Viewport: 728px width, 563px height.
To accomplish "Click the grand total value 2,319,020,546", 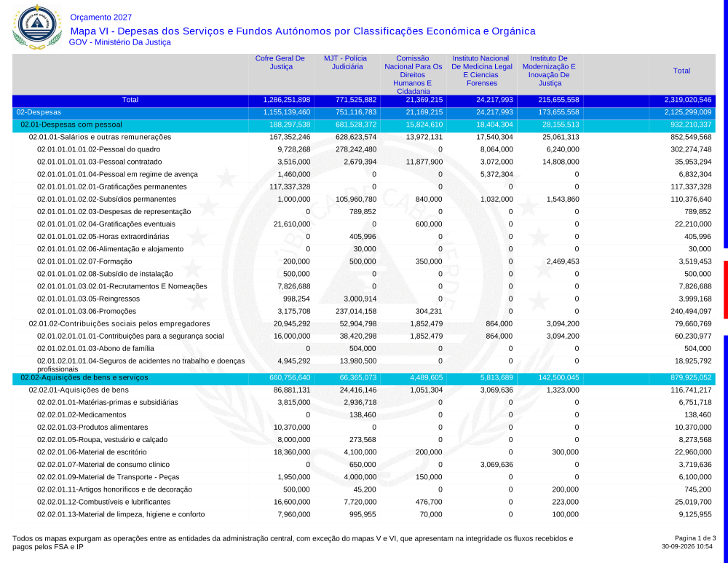I will coord(688,100).
